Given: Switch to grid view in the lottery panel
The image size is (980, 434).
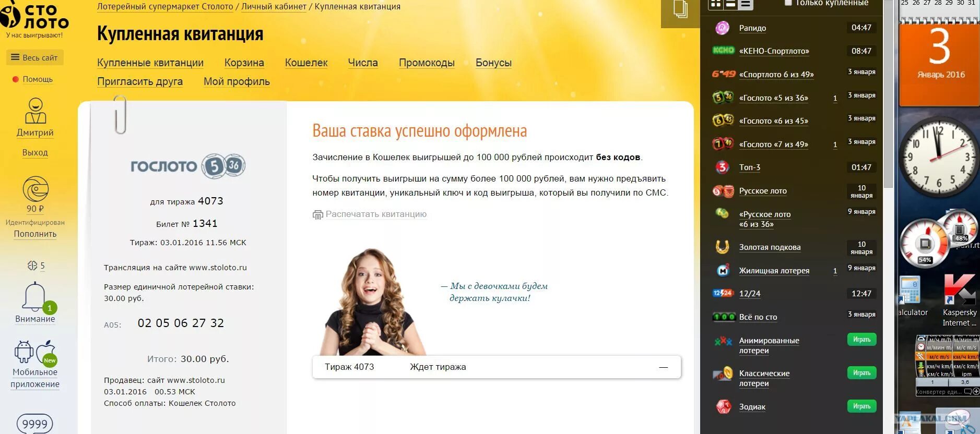Looking at the screenshot, I should [715, 4].
